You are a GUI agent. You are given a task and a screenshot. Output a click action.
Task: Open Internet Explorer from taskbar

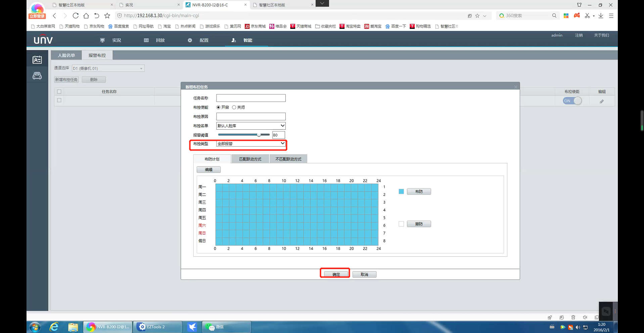54,327
